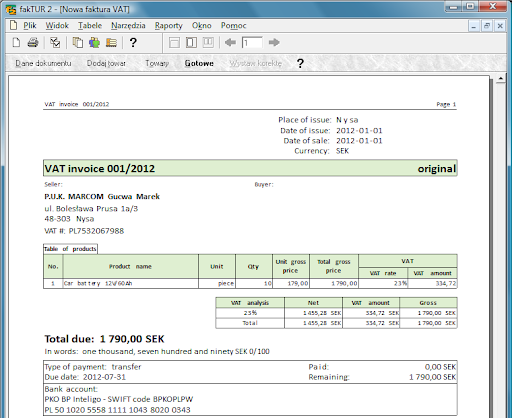Select the third page layout icon
Viewport: 512px width, 418px height.
coord(208,43)
